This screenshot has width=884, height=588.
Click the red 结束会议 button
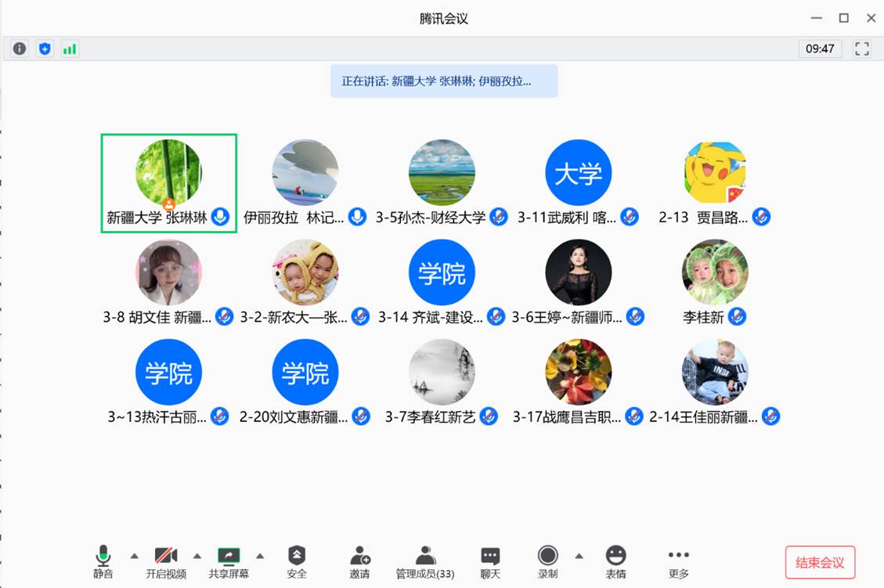pyautogui.click(x=820, y=562)
